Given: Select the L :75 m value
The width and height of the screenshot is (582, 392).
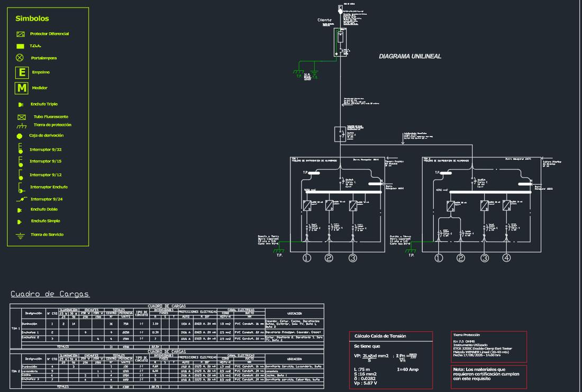Looking at the screenshot, I should 362,370.
